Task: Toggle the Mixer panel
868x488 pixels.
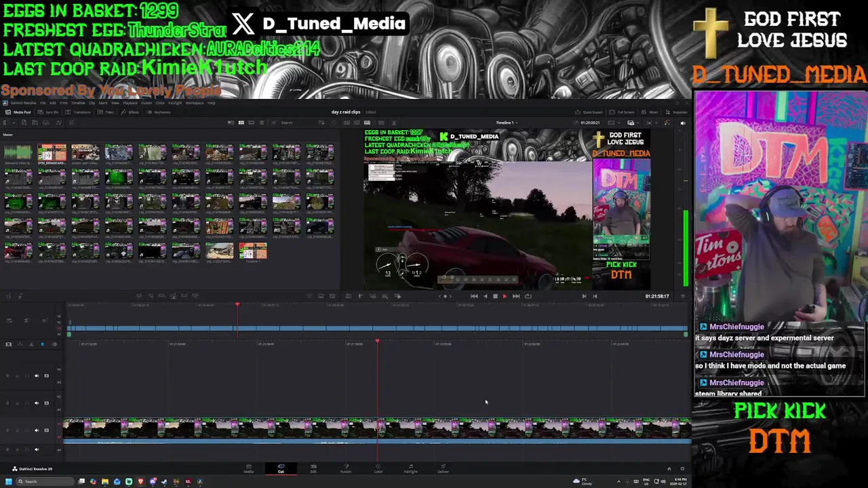Action: [x=650, y=112]
